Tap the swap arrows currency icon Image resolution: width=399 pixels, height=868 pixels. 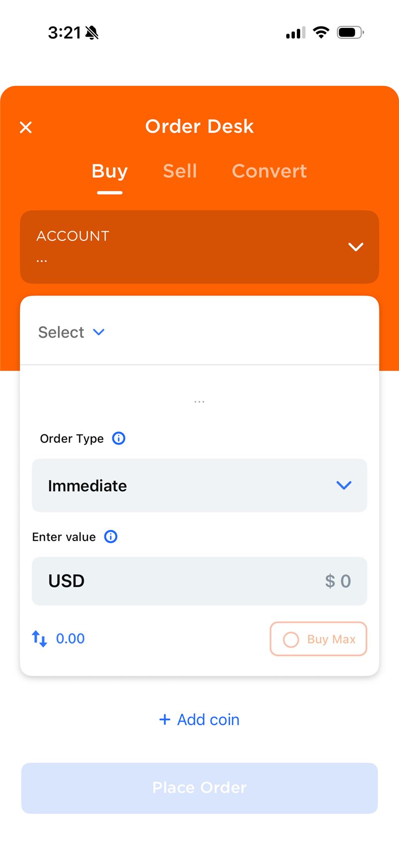[39, 638]
